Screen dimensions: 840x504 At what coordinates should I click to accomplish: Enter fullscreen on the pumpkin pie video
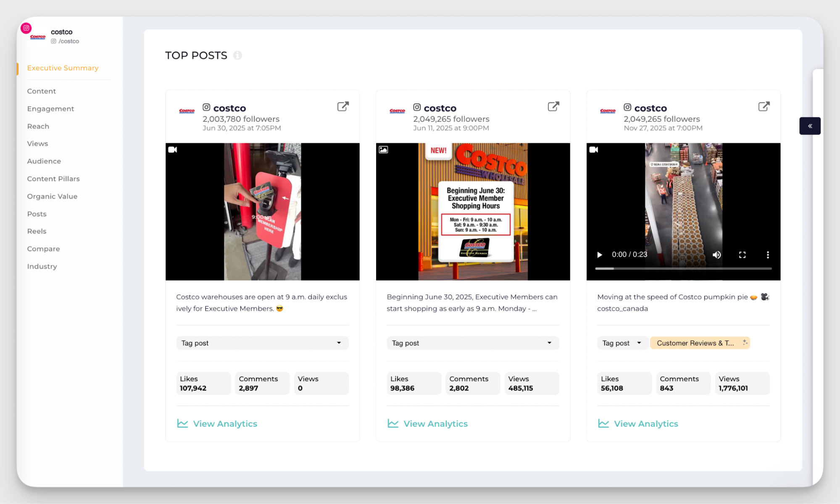(743, 255)
